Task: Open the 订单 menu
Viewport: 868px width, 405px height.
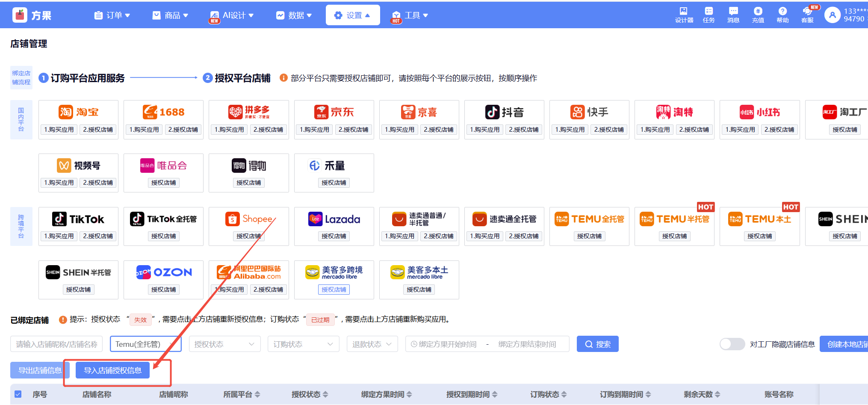Action: point(112,15)
